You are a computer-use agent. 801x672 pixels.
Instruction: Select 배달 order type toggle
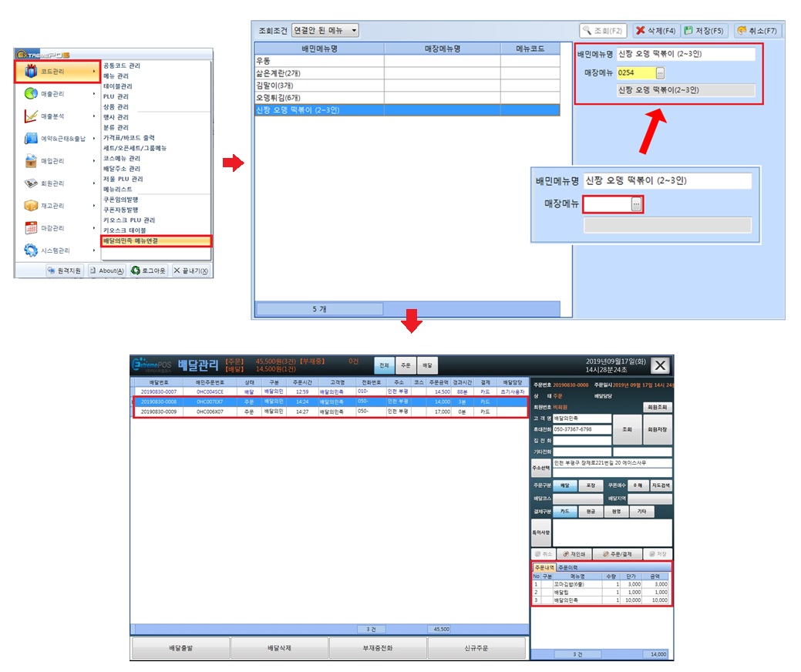pyautogui.click(x=564, y=486)
